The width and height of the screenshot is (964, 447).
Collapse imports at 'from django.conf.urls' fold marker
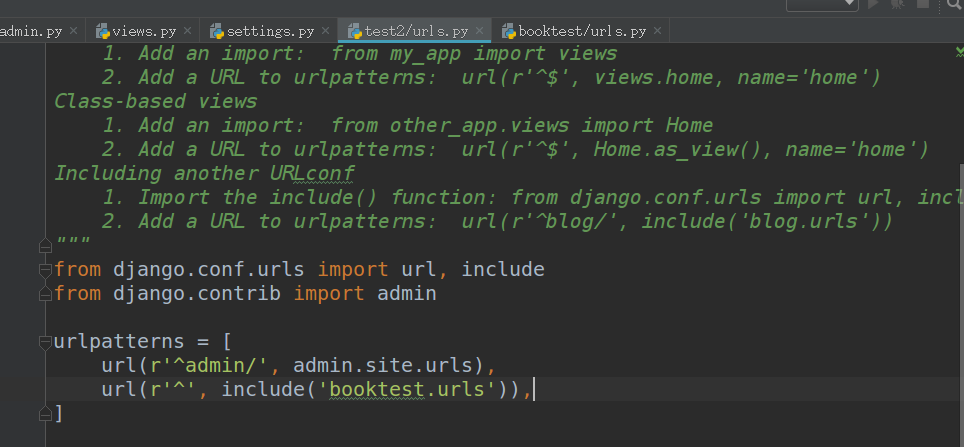click(45, 269)
